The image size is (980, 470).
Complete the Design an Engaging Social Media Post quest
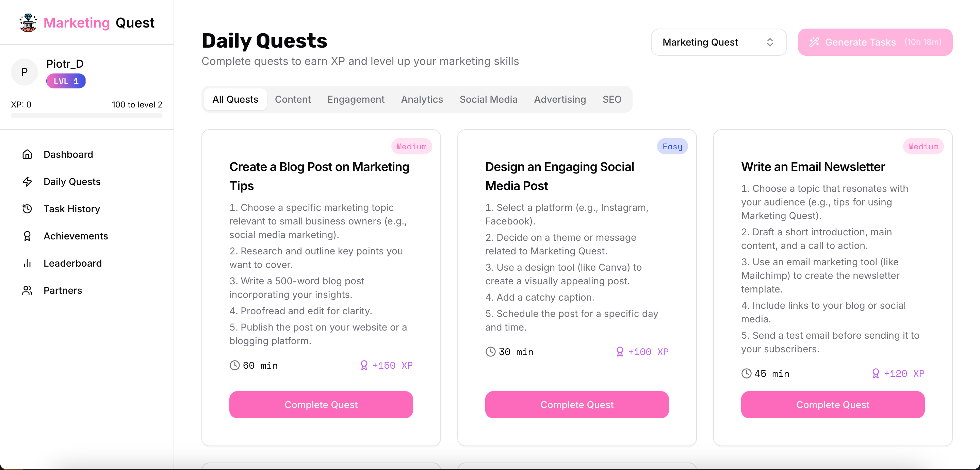point(576,404)
